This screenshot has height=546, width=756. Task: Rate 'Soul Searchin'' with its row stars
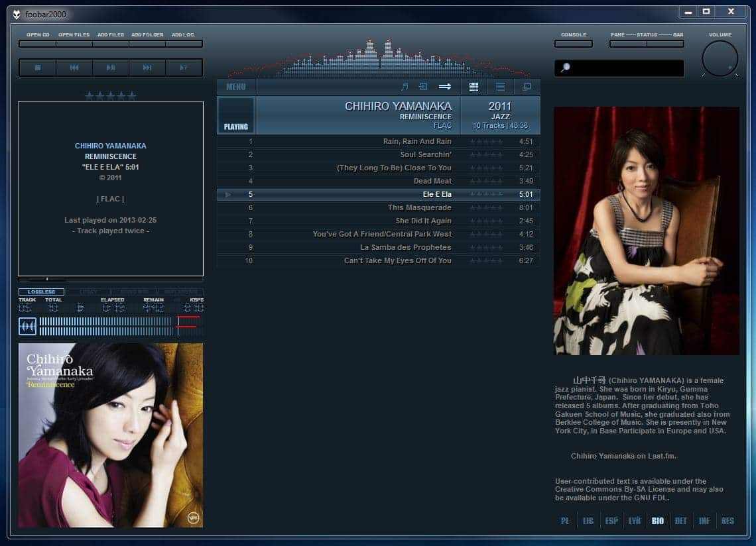[x=486, y=154]
